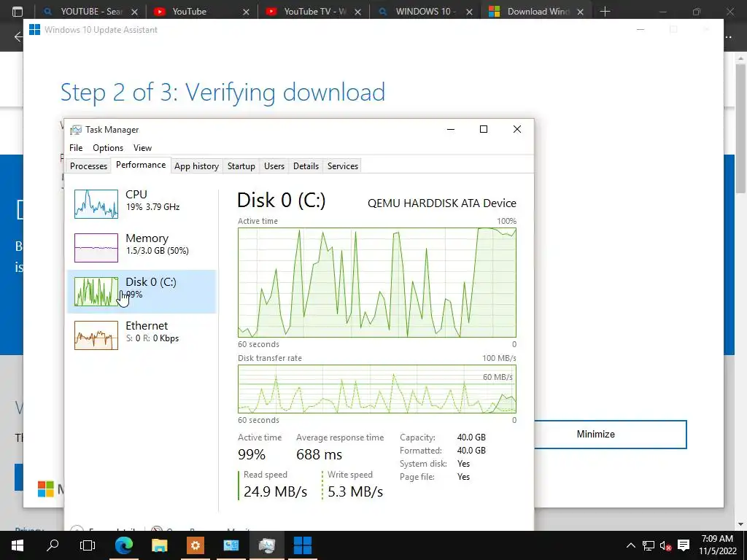Screen dimensions: 747x560
Task: Click the 5.3 MB/s write speed value
Action: pyautogui.click(x=355, y=491)
